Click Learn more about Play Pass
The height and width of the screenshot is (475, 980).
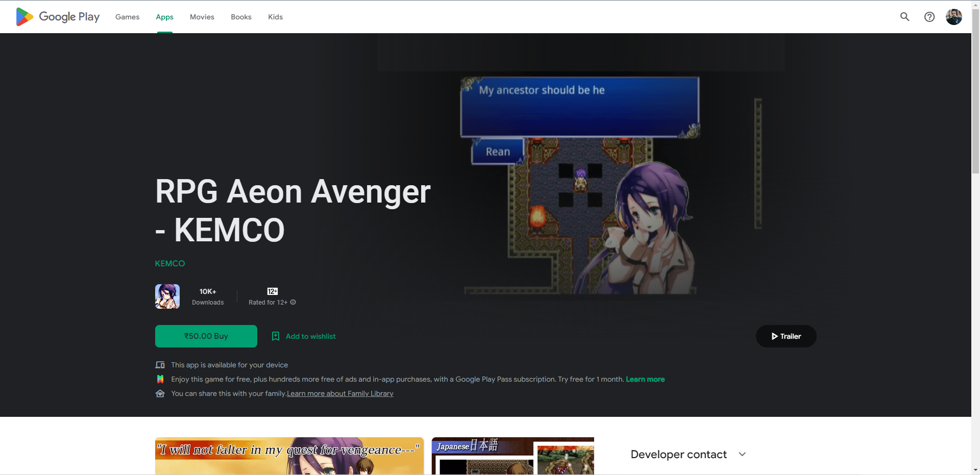645,379
